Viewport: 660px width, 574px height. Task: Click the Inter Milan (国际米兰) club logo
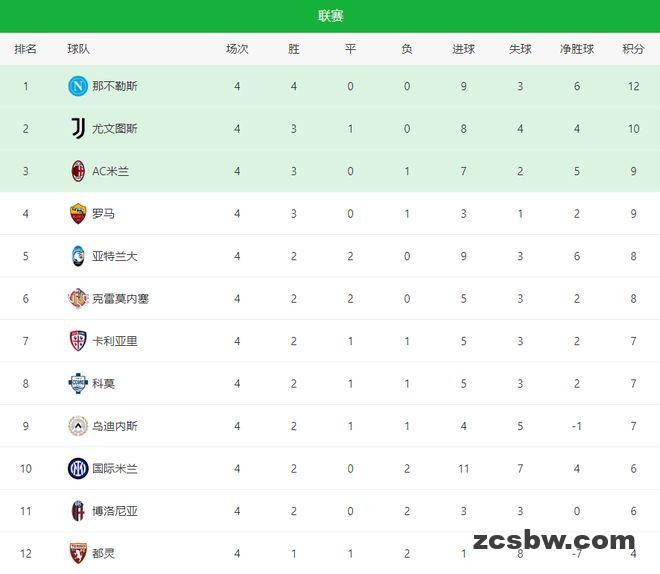pyautogui.click(x=78, y=468)
